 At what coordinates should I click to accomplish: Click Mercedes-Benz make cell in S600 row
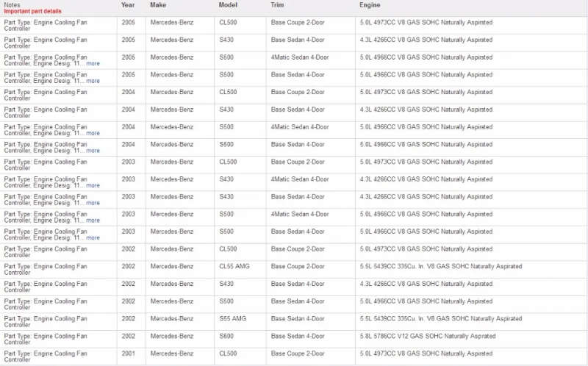[172, 336]
